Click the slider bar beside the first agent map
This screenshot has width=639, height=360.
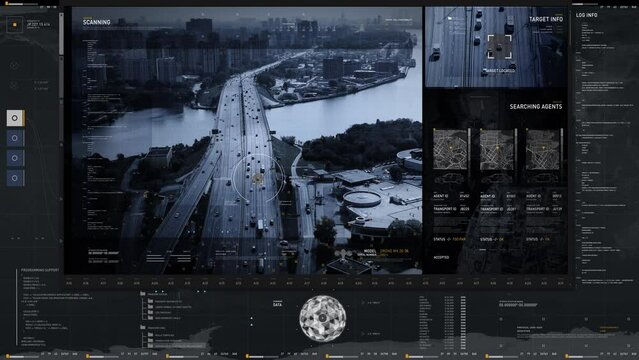pos(469,150)
